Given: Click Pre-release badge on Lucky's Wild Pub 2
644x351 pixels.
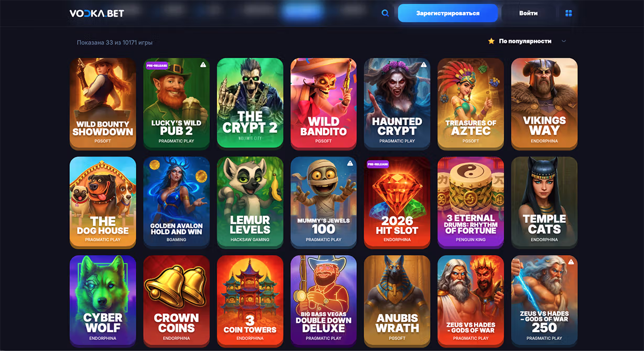Looking at the screenshot, I should point(157,65).
